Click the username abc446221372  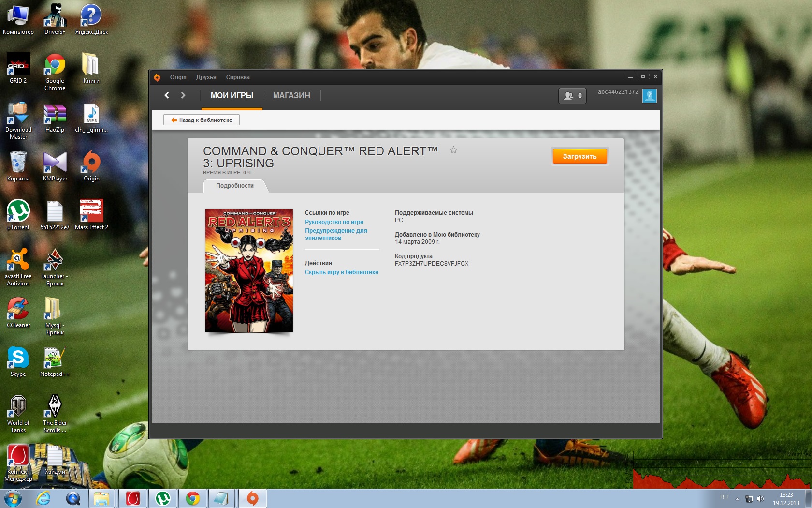pos(618,92)
